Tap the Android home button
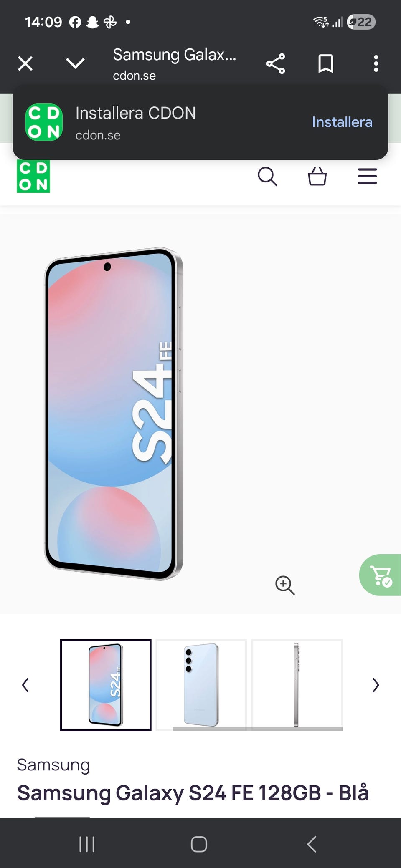401x868 pixels. point(199,844)
